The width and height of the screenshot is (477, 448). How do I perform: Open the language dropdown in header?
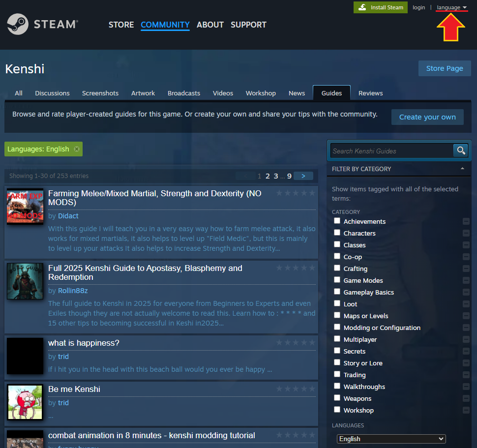pos(451,7)
